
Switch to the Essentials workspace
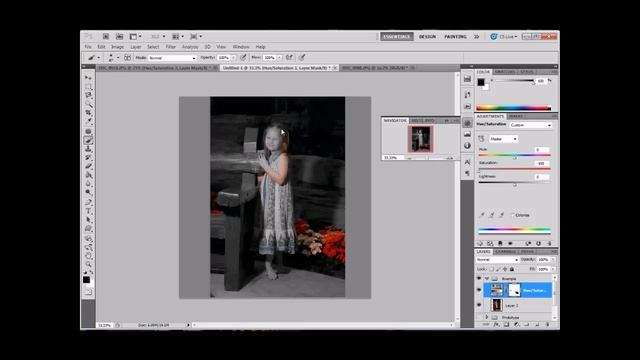pyautogui.click(x=397, y=37)
